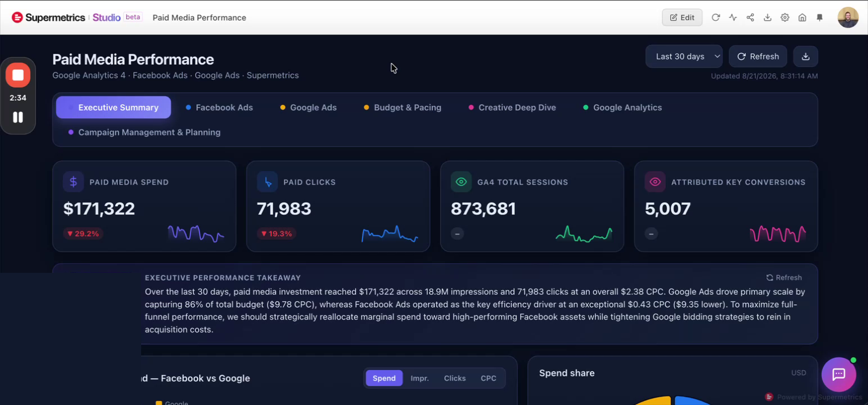
Task: Open the activity pulse icon in header
Action: click(733, 17)
